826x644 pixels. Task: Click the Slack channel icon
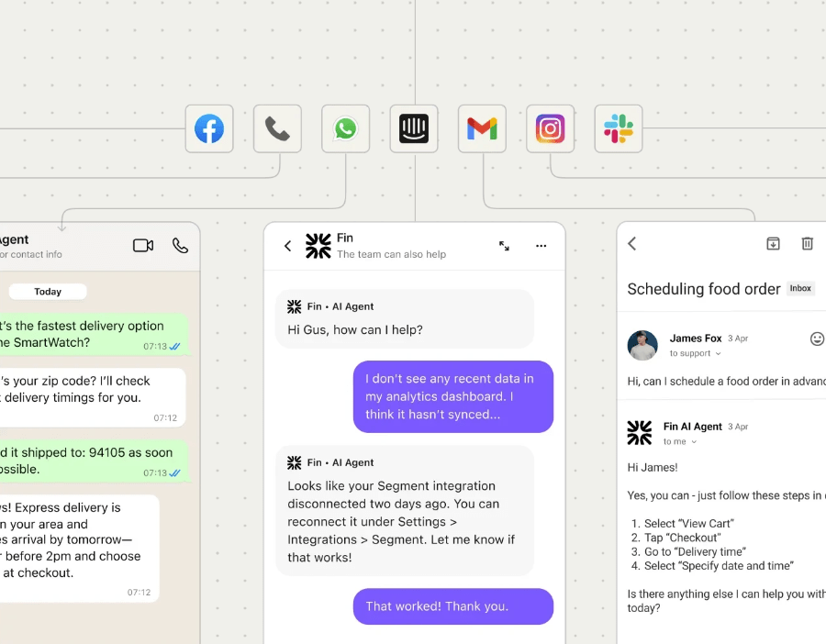pos(618,128)
